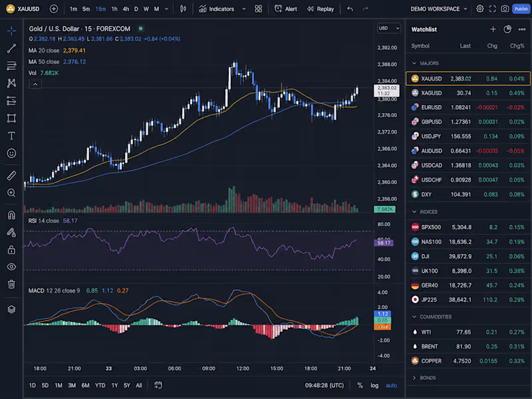The height and width of the screenshot is (399, 532).
Task: Lock all drawing tools
Action: point(11,250)
